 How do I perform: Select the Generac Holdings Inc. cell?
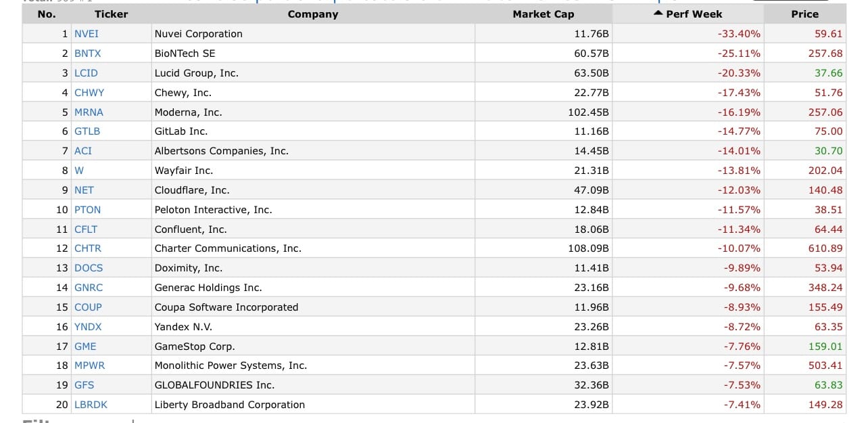313,288
